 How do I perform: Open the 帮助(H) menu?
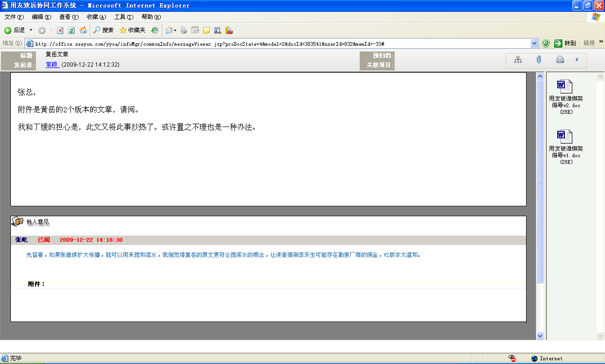(151, 17)
